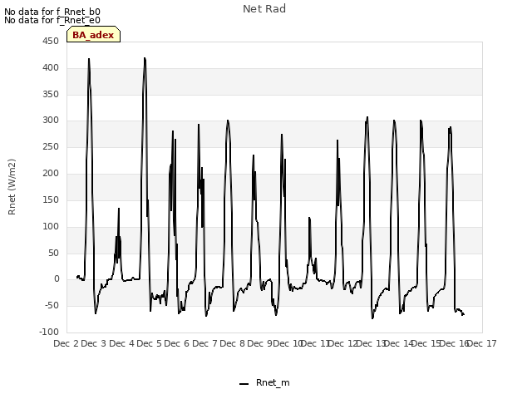Screen dimensions: 532x399
Task: Click the Dec 5 x-axis tick label
Action: click(149, 343)
